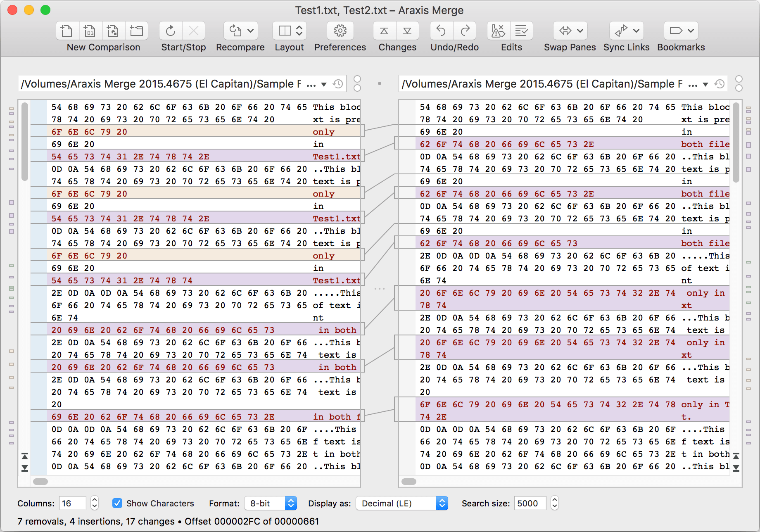The width and height of the screenshot is (760, 532).
Task: Select the Swap Panes icon
Action: pyautogui.click(x=566, y=31)
